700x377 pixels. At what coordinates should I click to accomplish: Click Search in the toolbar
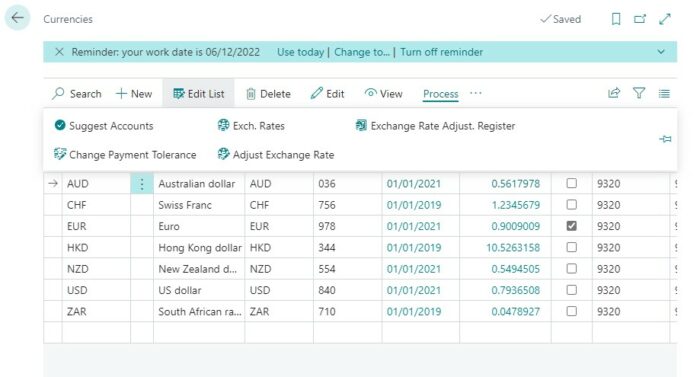point(77,94)
